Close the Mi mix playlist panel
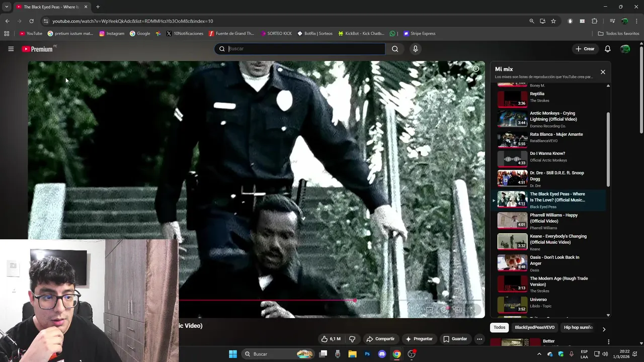This screenshot has height=362, width=644. [x=603, y=72]
